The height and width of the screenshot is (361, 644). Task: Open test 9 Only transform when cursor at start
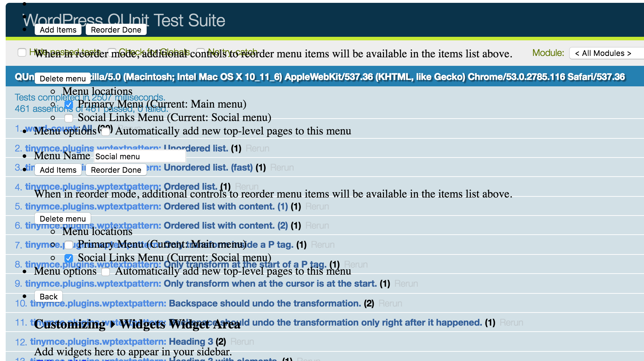(201, 283)
